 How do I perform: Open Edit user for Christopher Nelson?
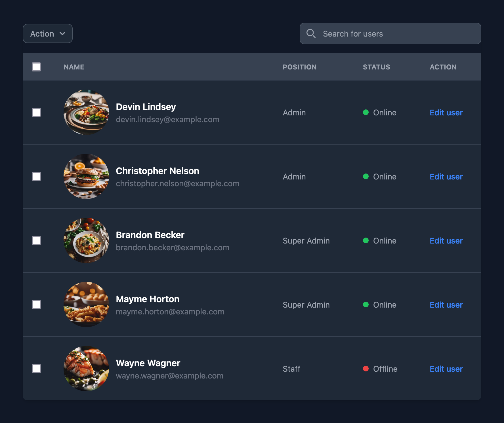[x=446, y=177]
